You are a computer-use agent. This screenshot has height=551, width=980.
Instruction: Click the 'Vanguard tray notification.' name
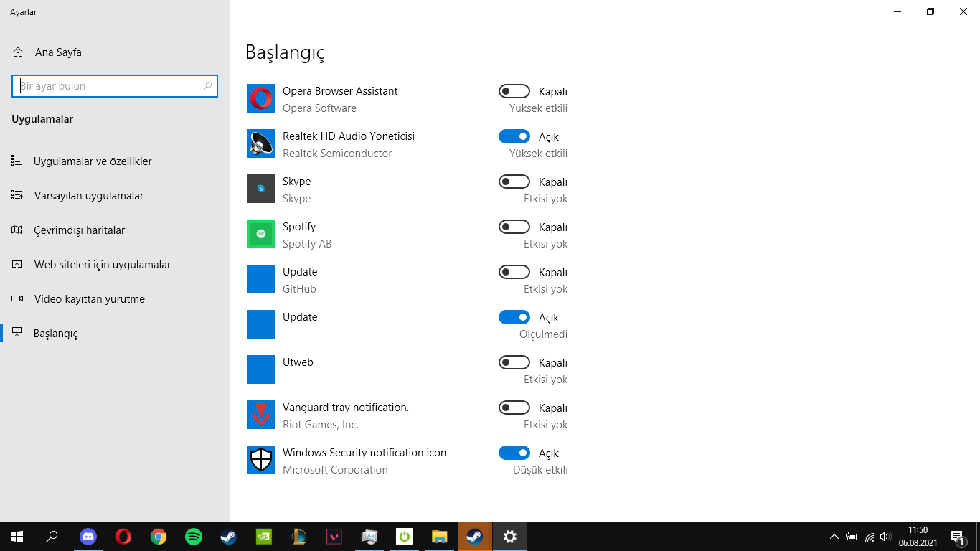346,408
